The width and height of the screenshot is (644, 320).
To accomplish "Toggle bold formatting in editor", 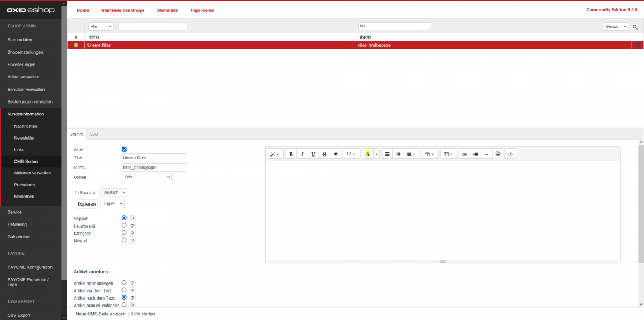I will (x=291, y=154).
